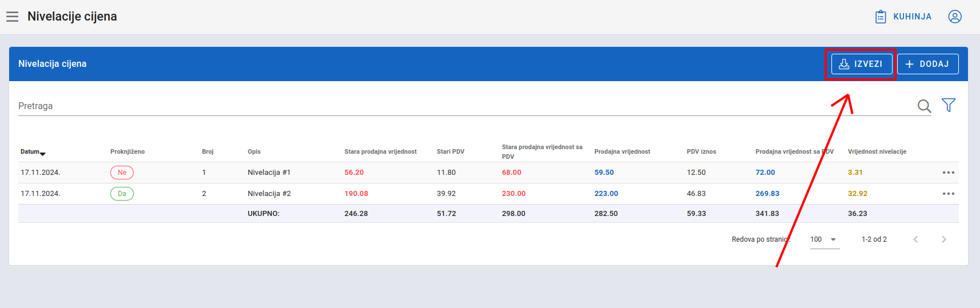This screenshot has height=308, width=980.
Task: Click the Datum sort arrow
Action: coord(43,153)
